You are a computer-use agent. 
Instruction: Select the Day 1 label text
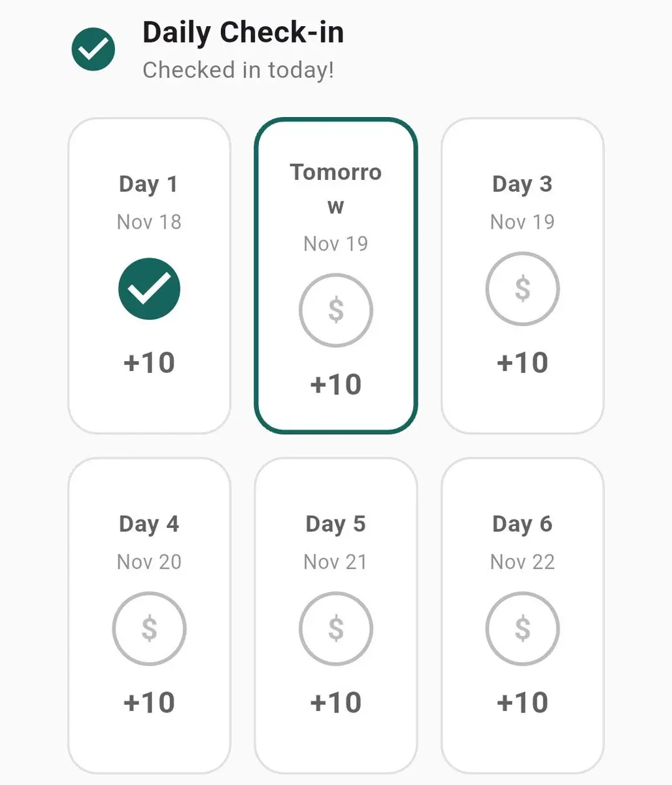pos(148,184)
